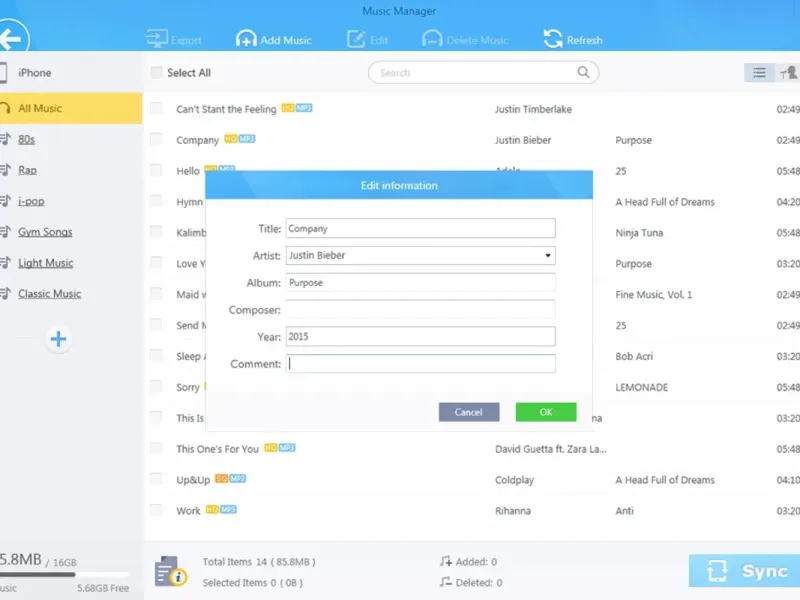Open the Light Music playlist

point(45,263)
